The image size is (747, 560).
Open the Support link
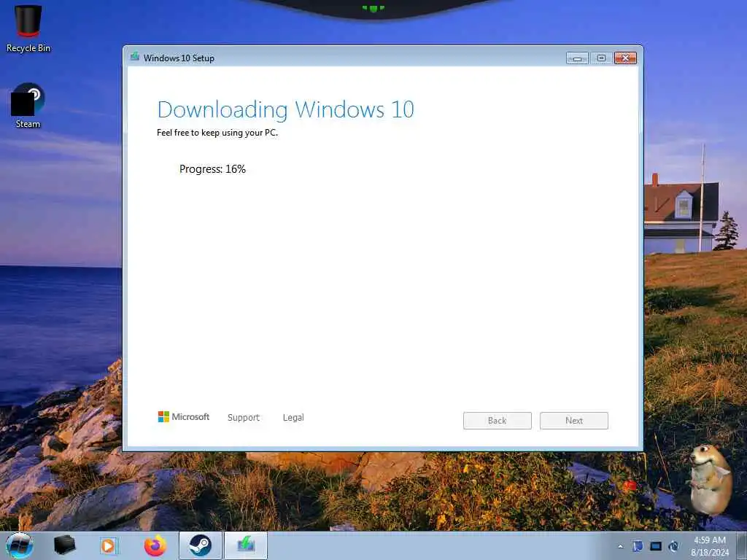(x=244, y=418)
